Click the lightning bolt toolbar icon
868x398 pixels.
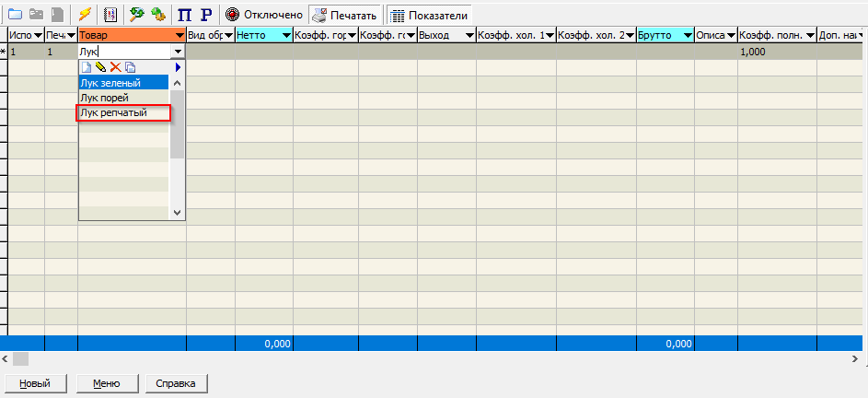pyautogui.click(x=85, y=15)
